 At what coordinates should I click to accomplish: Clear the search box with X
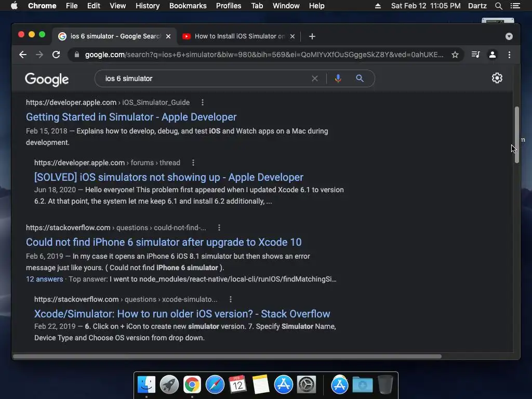click(314, 78)
